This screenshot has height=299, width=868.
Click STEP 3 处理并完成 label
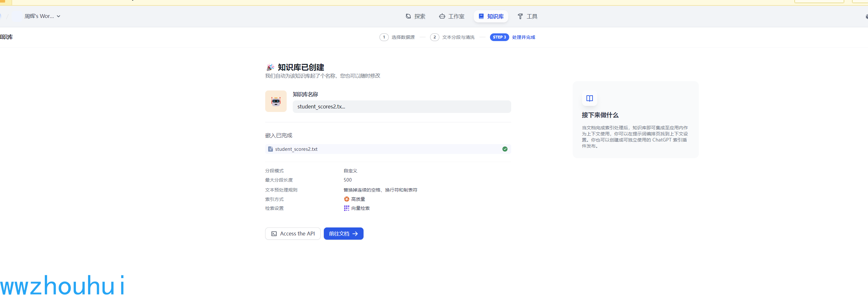pos(512,37)
